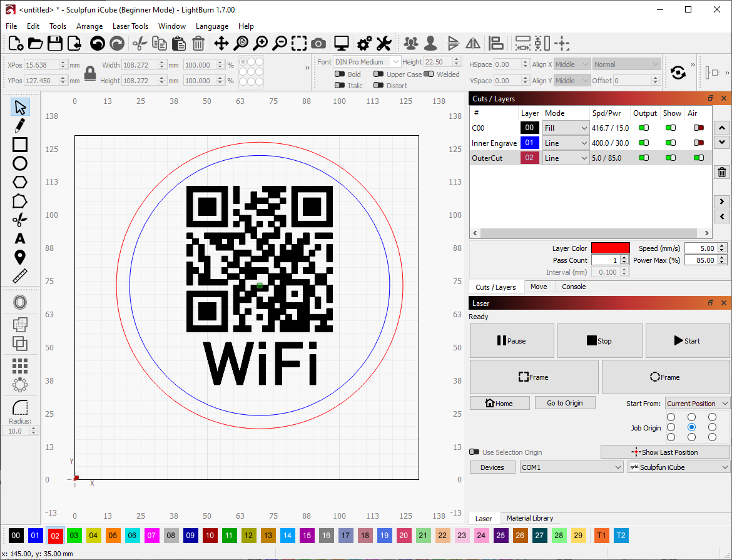Select the Measure ruler tool

tap(20, 276)
